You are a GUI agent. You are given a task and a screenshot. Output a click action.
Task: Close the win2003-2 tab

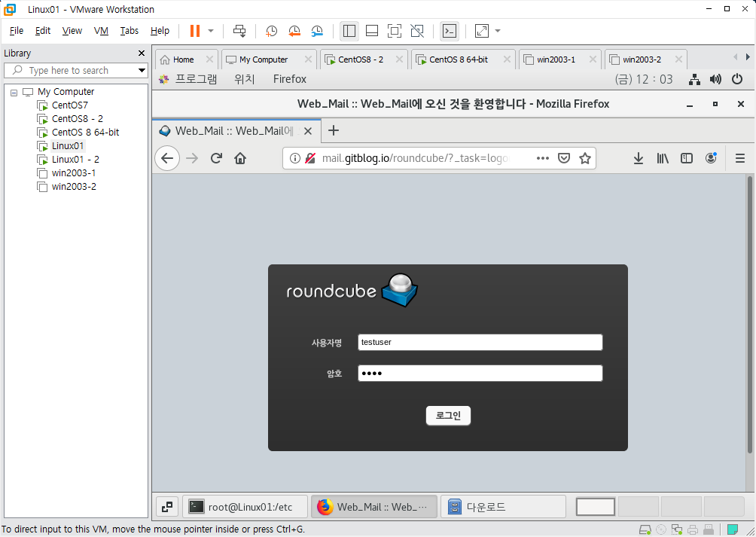pos(678,59)
